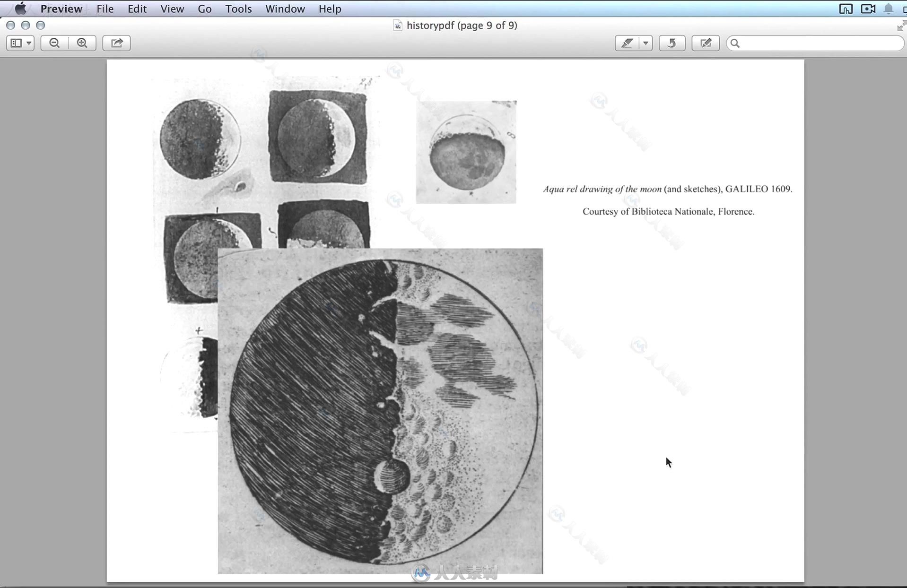Click the historypdf window title text
907x588 pixels.
click(x=462, y=26)
